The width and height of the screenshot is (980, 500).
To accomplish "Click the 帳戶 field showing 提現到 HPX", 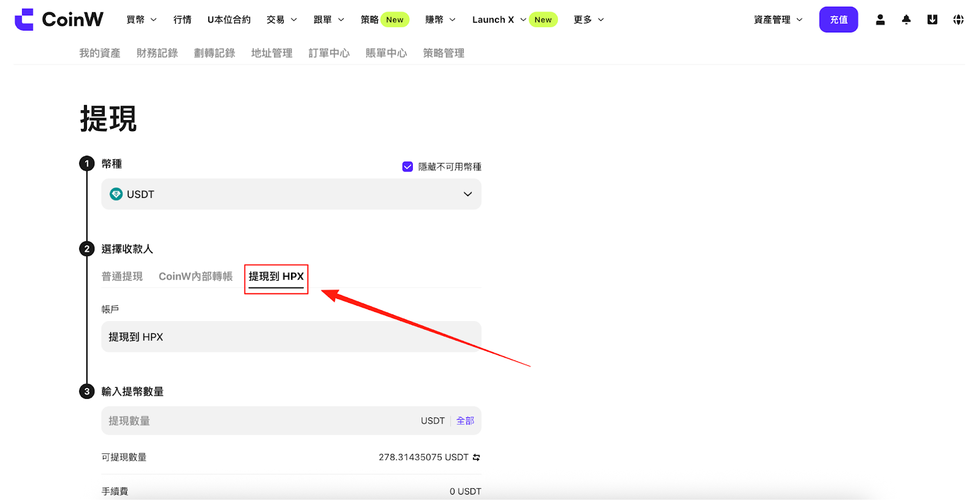I will (291, 337).
